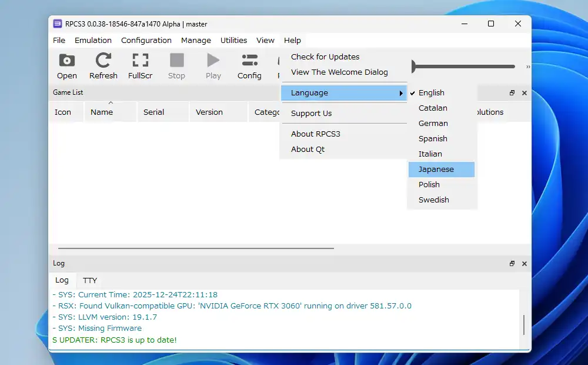The height and width of the screenshot is (365, 588).
Task: Open settings via the Config icon
Action: click(249, 65)
